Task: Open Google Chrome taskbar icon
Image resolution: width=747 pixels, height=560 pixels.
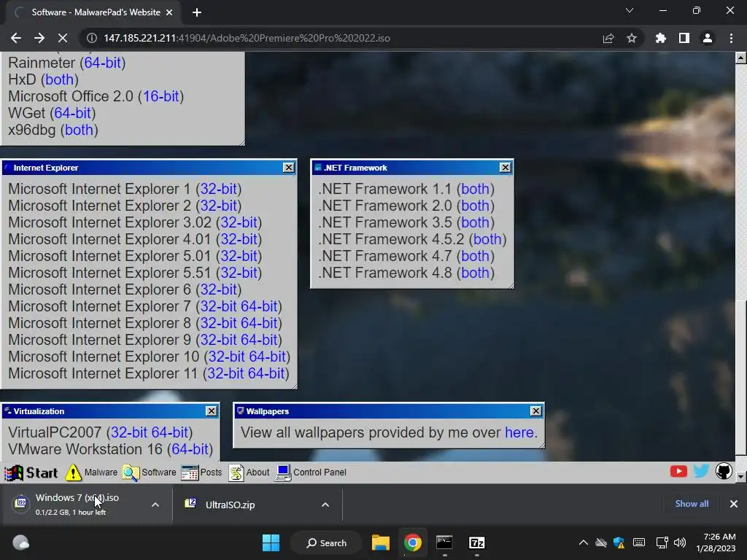Action: point(413,542)
